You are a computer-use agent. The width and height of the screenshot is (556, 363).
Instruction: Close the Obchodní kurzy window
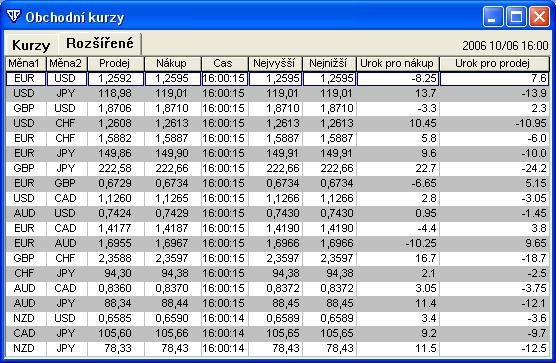tap(539, 16)
